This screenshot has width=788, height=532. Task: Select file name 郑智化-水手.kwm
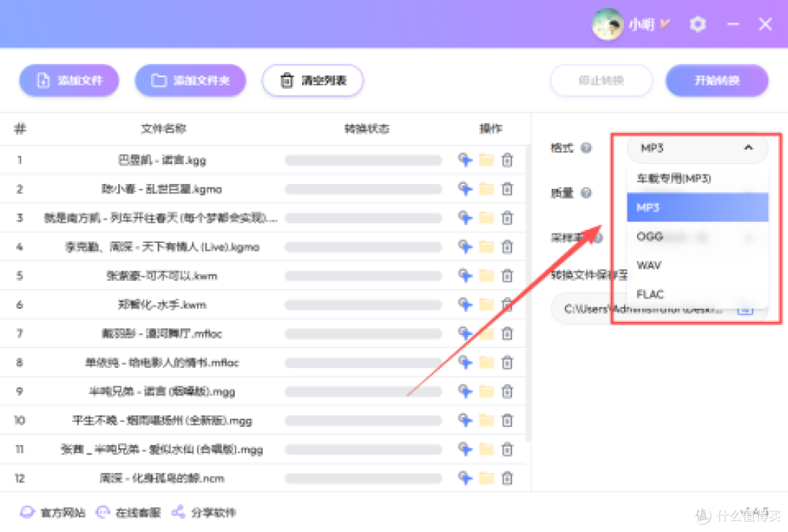coord(162,305)
